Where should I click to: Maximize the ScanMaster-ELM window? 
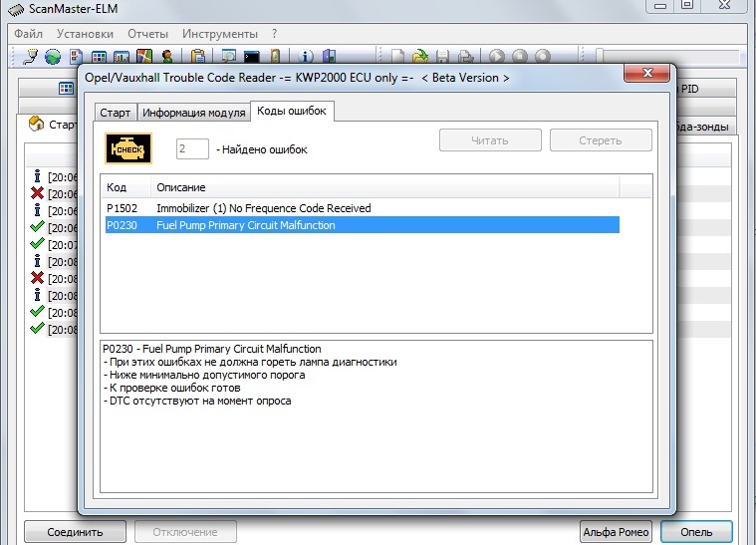click(x=686, y=5)
